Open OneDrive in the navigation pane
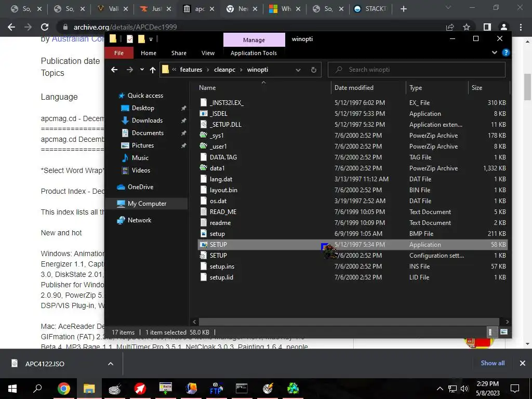This screenshot has width=532, height=399. [140, 187]
